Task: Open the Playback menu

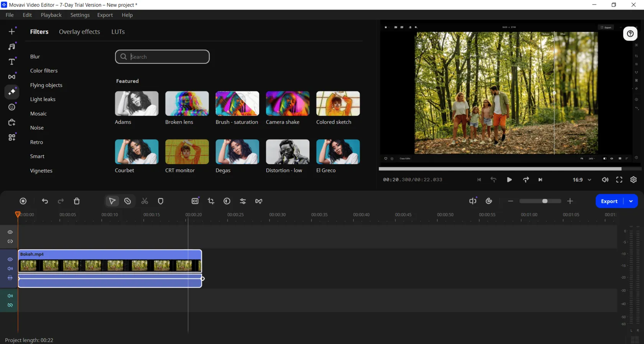Action: [x=51, y=15]
